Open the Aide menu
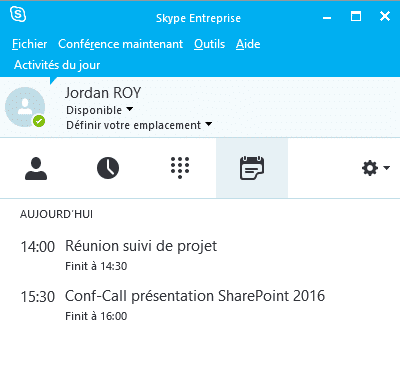Viewport: 400px width, 381px height. (x=248, y=44)
